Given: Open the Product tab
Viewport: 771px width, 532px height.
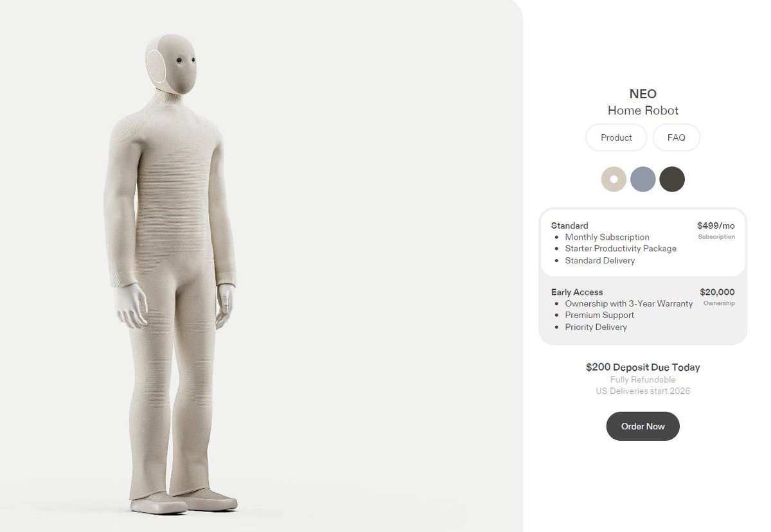Looking at the screenshot, I should pyautogui.click(x=616, y=137).
